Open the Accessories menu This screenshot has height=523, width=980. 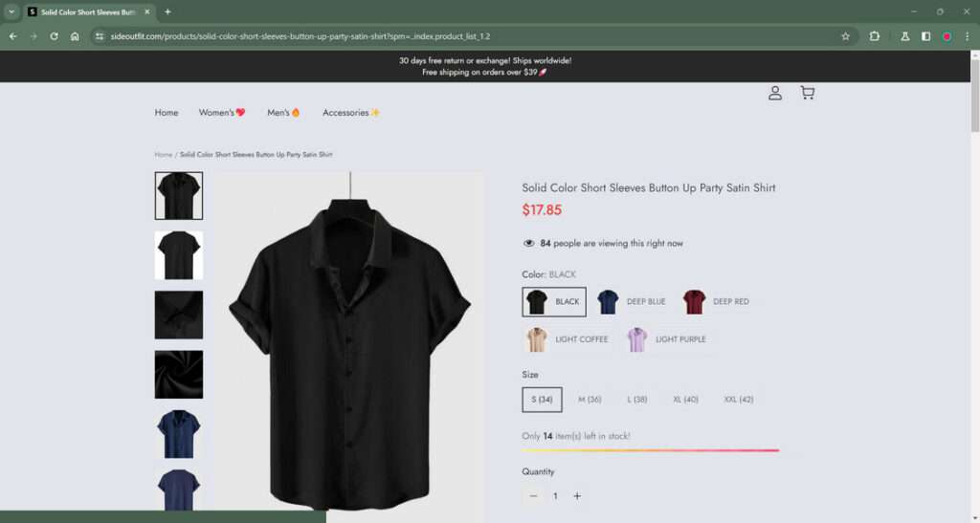click(x=351, y=112)
